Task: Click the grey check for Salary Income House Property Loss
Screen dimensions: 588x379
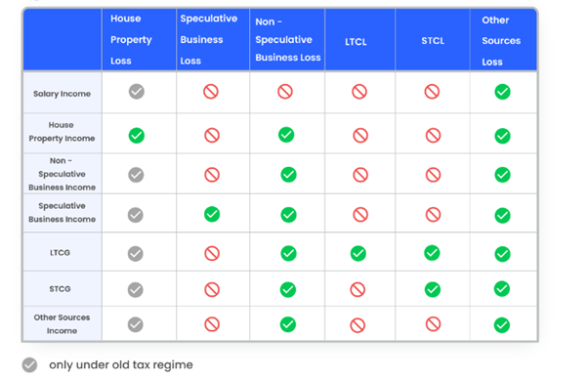Action: pos(137,92)
